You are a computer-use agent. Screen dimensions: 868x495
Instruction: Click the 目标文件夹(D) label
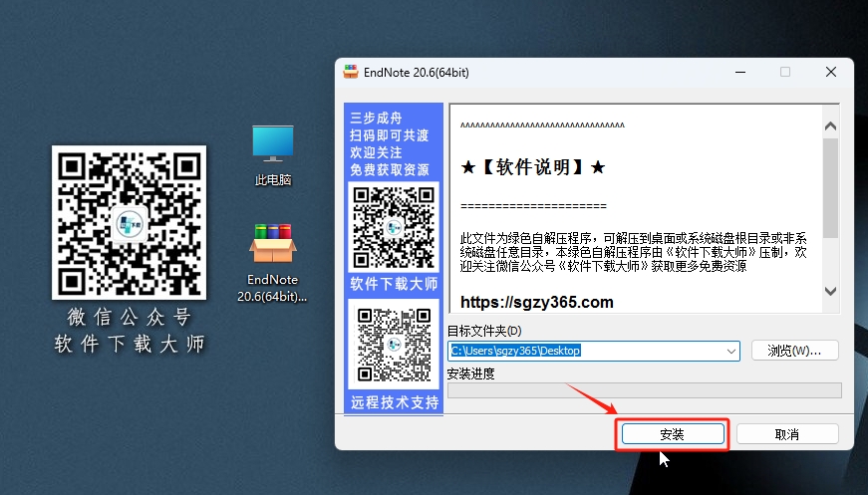pyautogui.click(x=484, y=331)
